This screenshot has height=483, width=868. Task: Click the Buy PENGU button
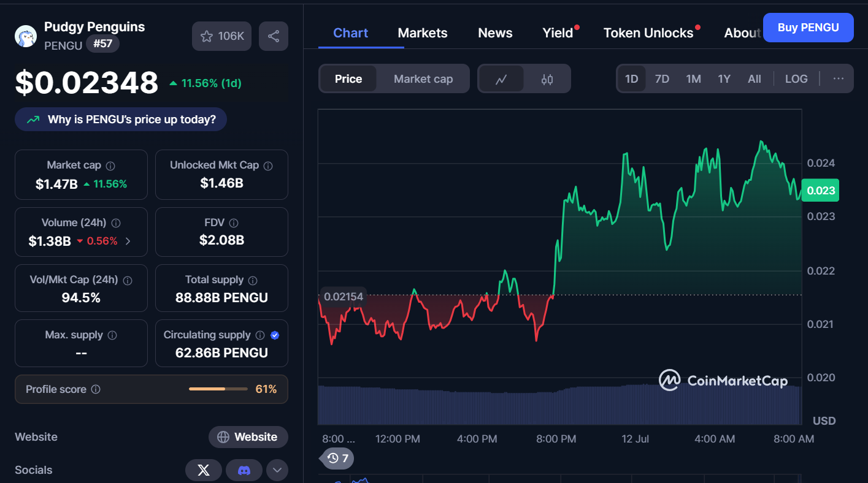[808, 28]
